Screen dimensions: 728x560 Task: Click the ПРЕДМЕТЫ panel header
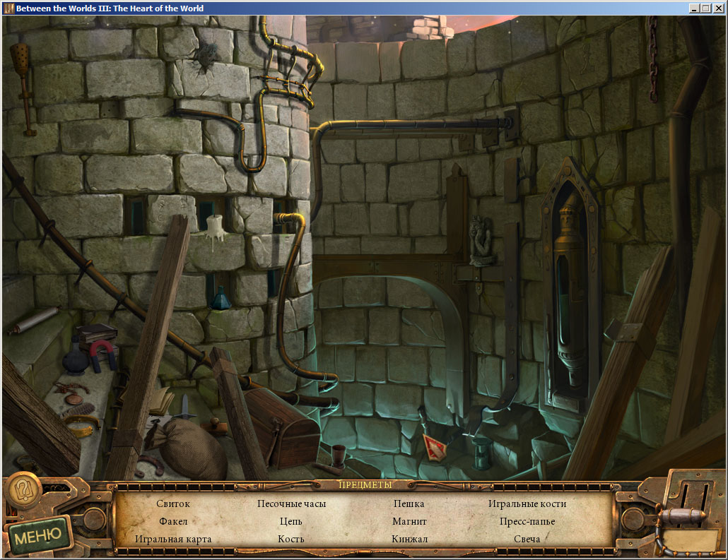click(365, 484)
